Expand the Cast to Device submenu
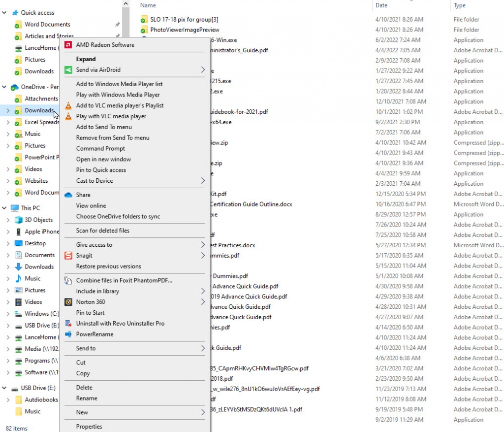Screen dimensions: 504x432 (203, 180)
